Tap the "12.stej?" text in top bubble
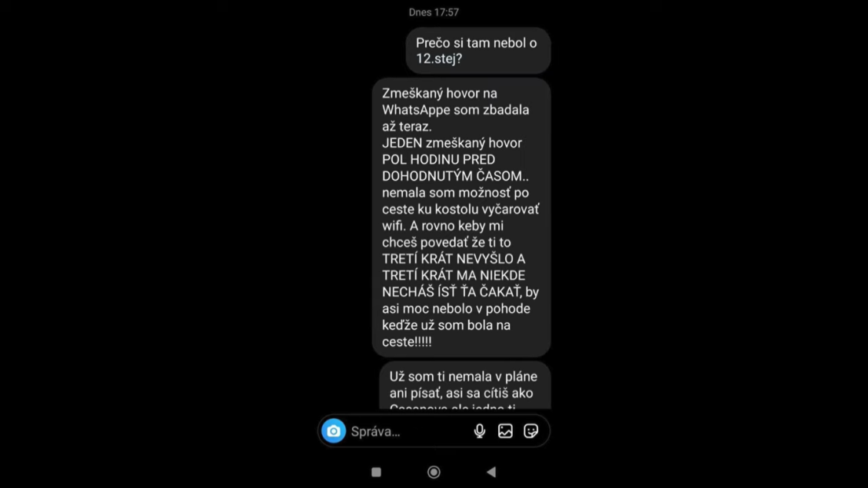This screenshot has height=488, width=868. click(x=438, y=59)
